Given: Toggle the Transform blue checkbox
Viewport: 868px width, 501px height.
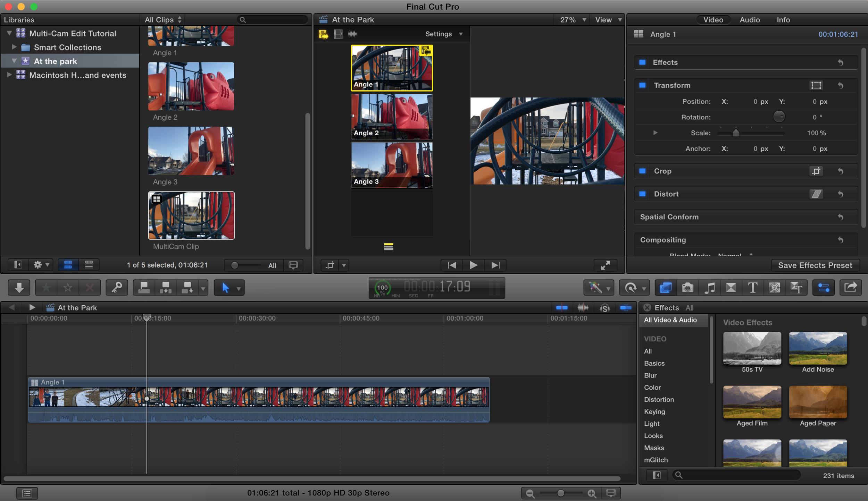Looking at the screenshot, I should (x=642, y=85).
